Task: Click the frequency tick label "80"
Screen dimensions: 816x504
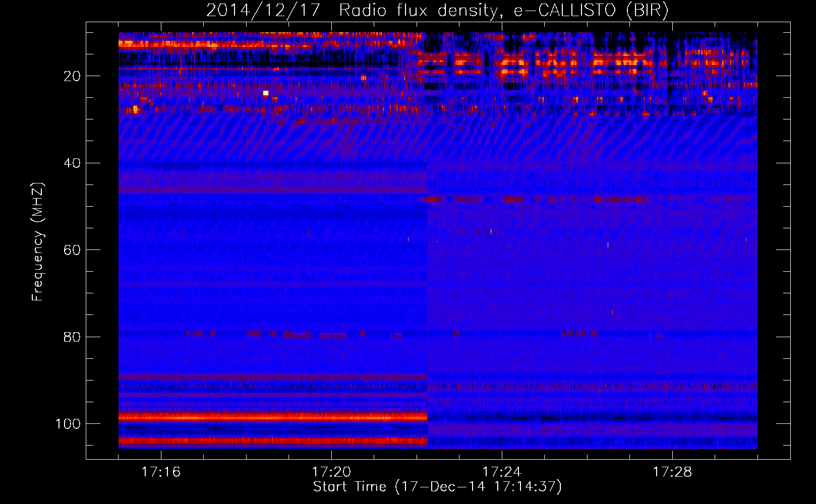Action: tap(72, 337)
